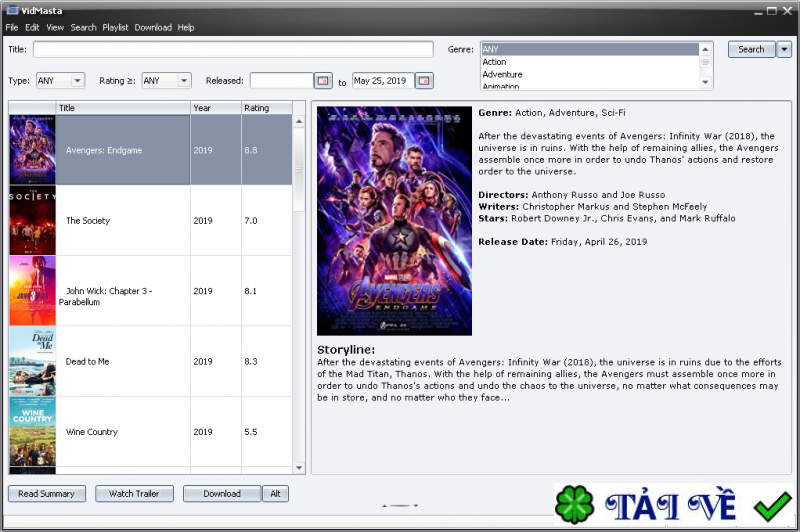Select Adventure in the Genre list
The image size is (800, 532).
point(590,74)
